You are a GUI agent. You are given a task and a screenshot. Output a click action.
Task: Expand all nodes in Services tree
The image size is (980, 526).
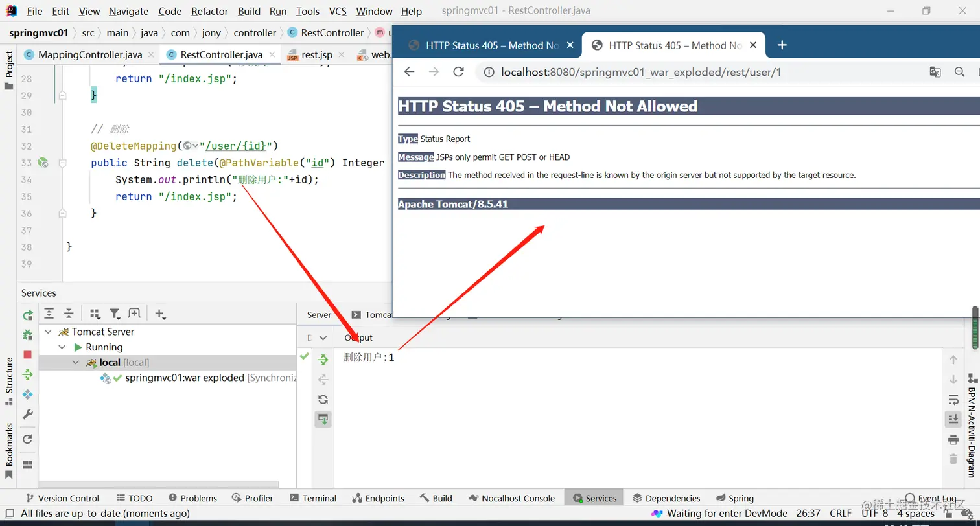[x=49, y=314]
